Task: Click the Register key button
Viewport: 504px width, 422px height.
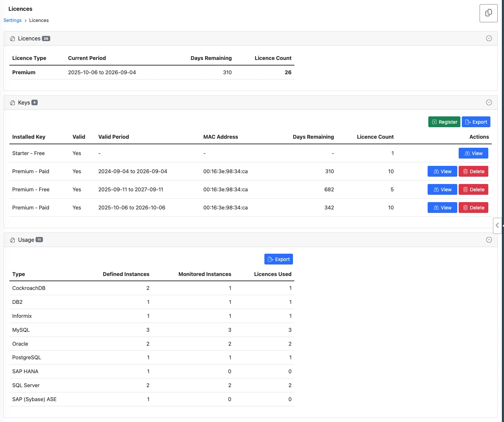Action: pos(444,122)
